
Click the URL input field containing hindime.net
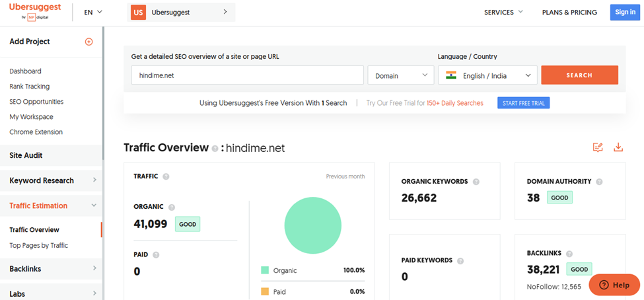247,75
